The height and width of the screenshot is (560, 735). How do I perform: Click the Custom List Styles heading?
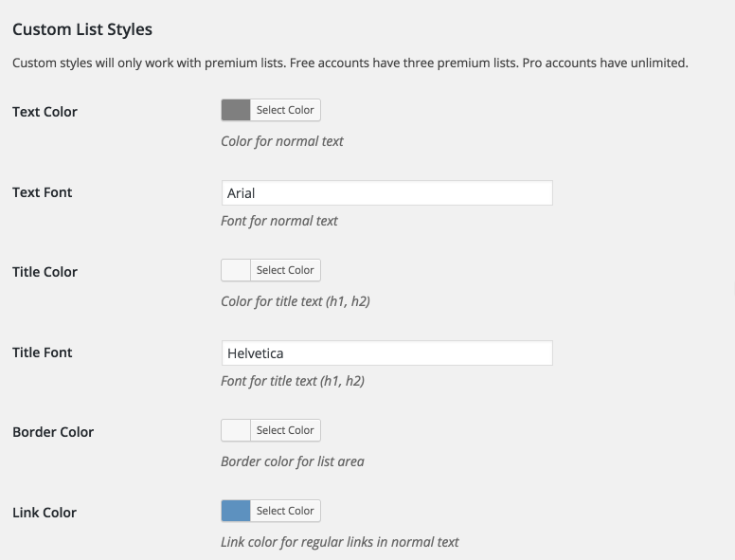pyautogui.click(x=82, y=29)
